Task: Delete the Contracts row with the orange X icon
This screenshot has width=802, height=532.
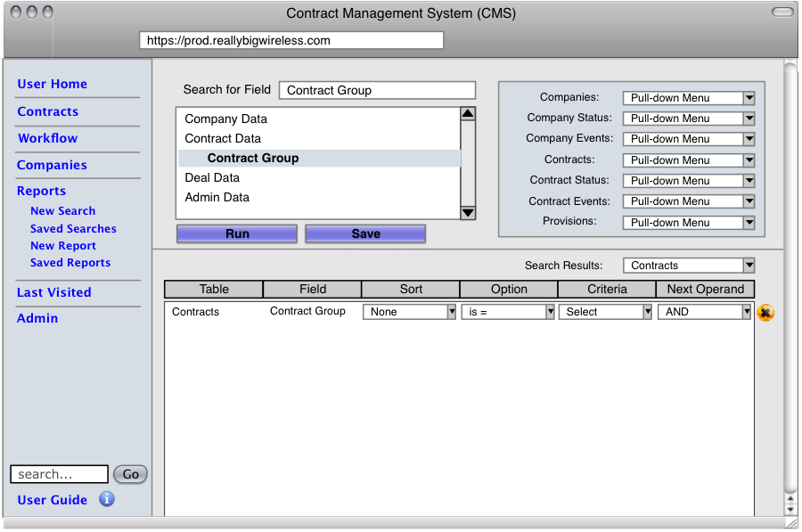Action: tap(765, 313)
